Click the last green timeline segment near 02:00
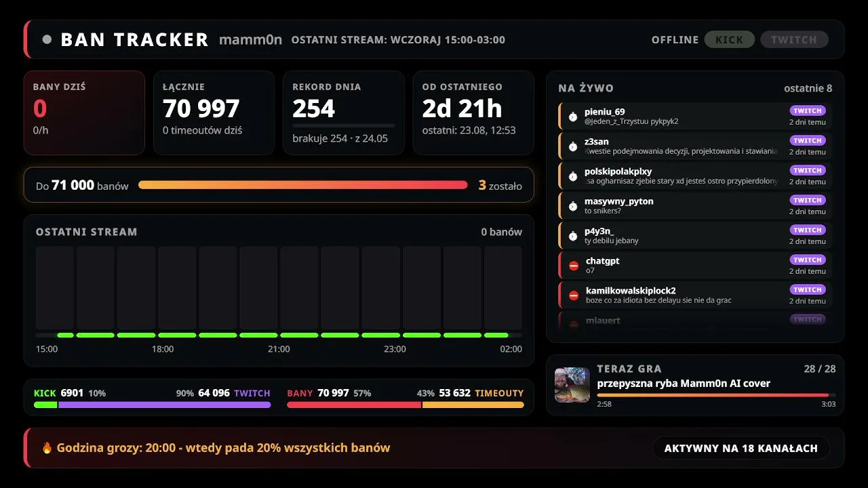Image resolution: width=868 pixels, height=488 pixels. (x=496, y=335)
